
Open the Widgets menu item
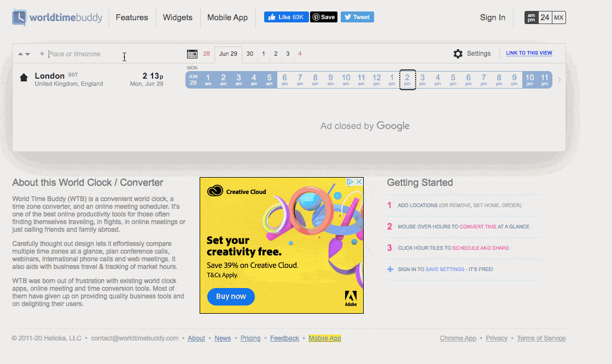point(178,17)
